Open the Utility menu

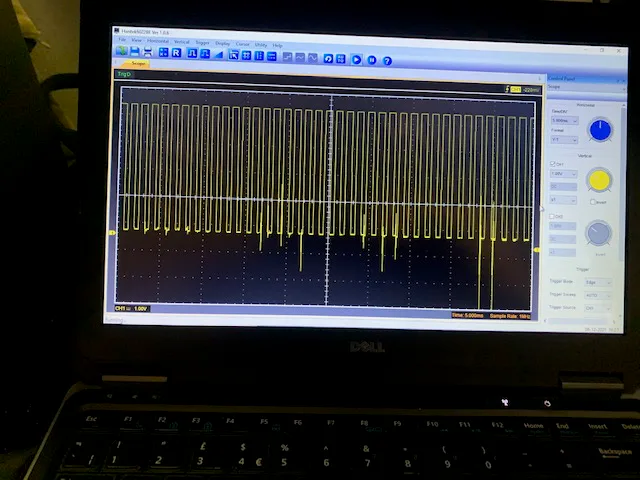coord(260,44)
